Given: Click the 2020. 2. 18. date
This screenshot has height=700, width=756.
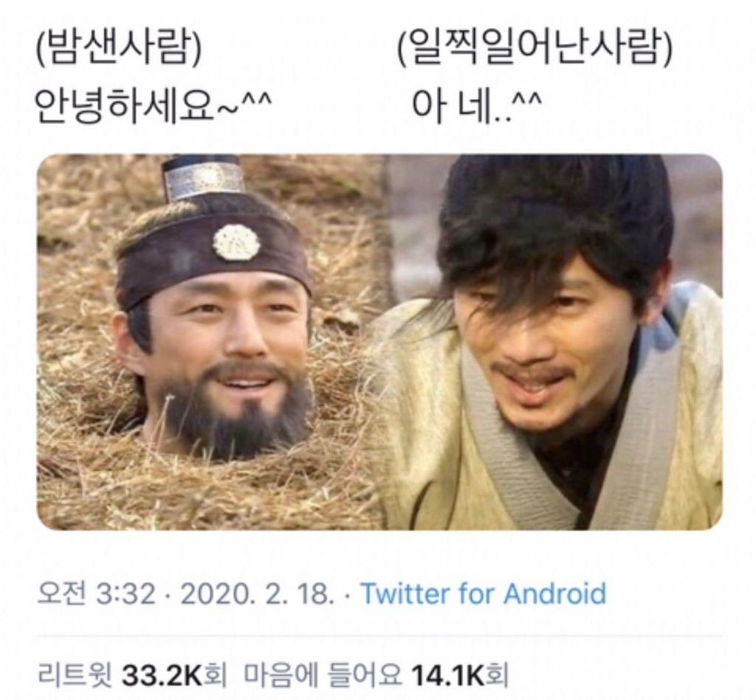Looking at the screenshot, I should 257,593.
